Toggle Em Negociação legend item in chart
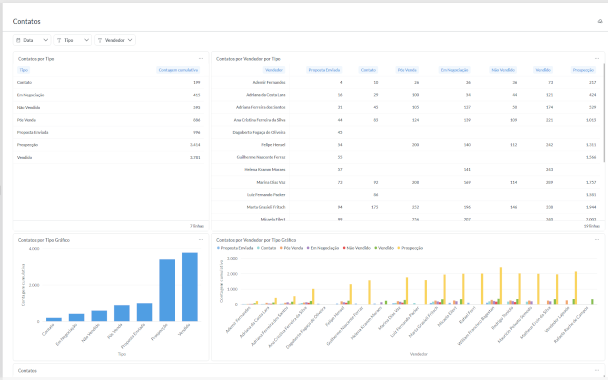The width and height of the screenshot is (608, 380). coord(323,248)
